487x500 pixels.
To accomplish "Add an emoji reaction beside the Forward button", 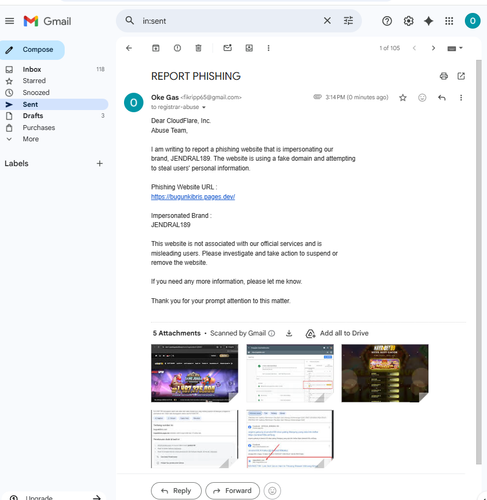I will click(272, 491).
